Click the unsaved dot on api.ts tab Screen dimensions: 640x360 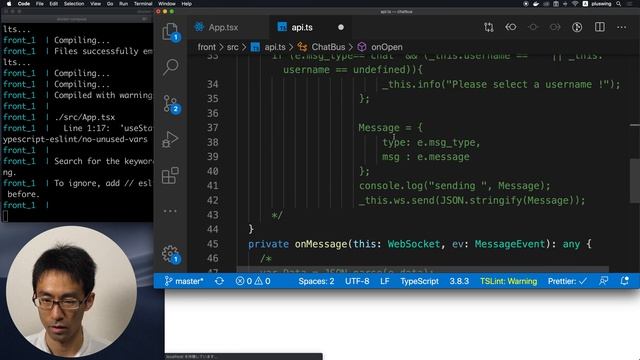pos(341,27)
